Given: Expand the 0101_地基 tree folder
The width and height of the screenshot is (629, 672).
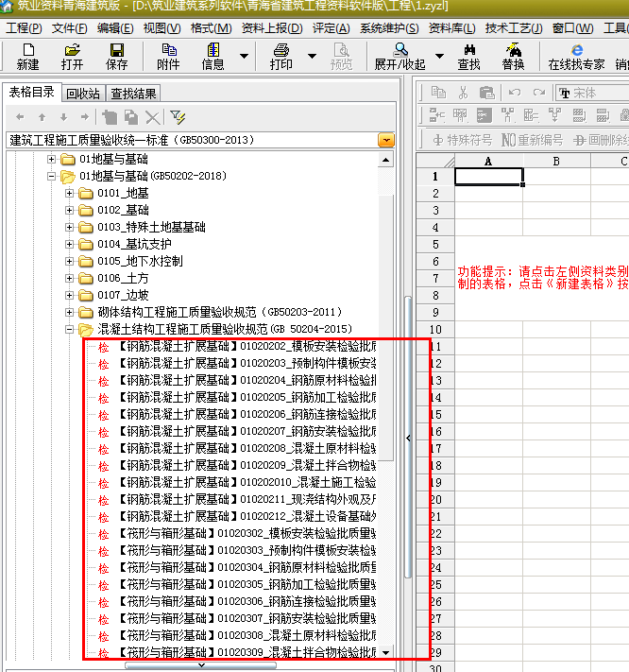Looking at the screenshot, I should [x=70, y=194].
